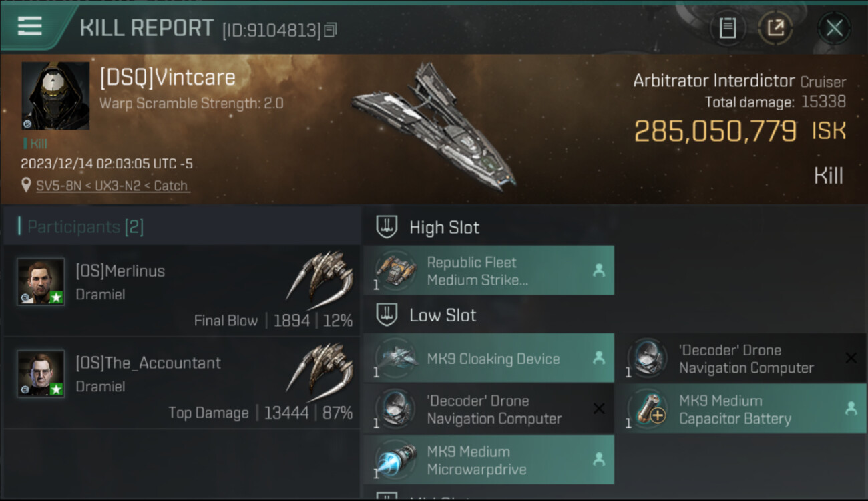Click the High Slot section header

[444, 228]
